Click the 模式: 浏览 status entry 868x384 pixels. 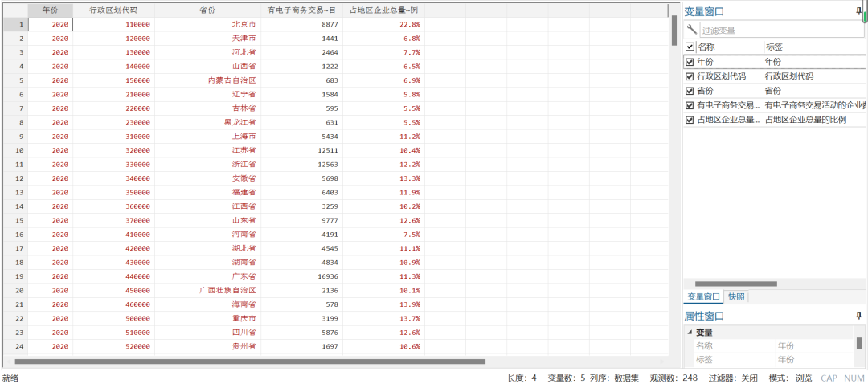(790, 378)
